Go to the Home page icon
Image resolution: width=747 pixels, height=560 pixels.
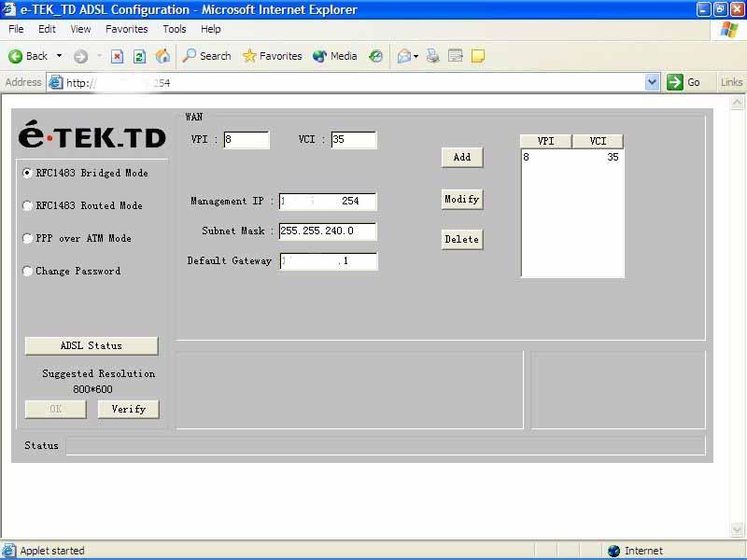[162, 56]
